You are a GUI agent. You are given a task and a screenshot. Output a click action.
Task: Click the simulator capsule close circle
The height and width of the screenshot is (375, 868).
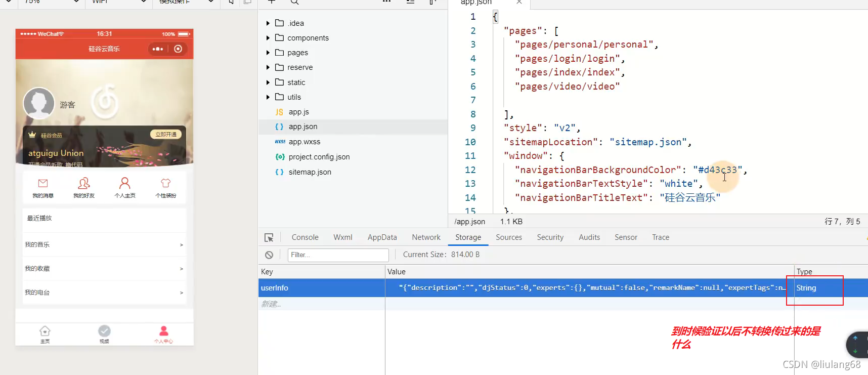178,49
